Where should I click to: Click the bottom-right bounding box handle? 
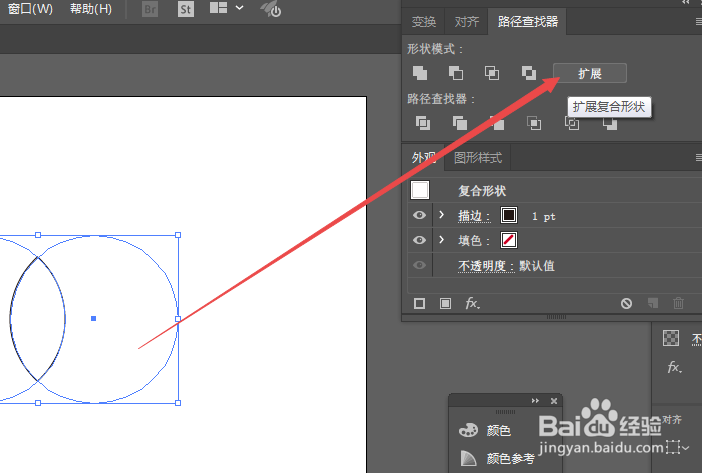(x=178, y=403)
